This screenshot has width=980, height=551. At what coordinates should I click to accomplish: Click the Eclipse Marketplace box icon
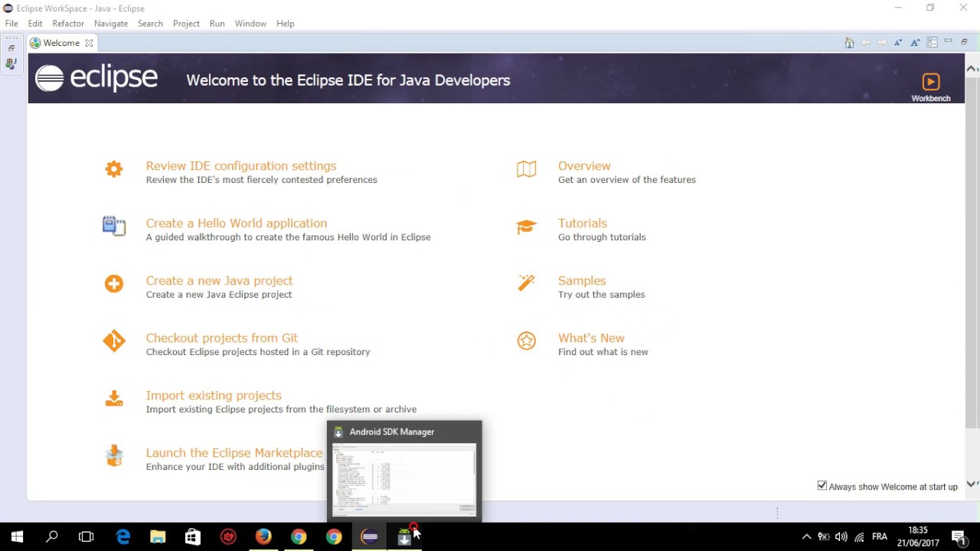coord(114,456)
